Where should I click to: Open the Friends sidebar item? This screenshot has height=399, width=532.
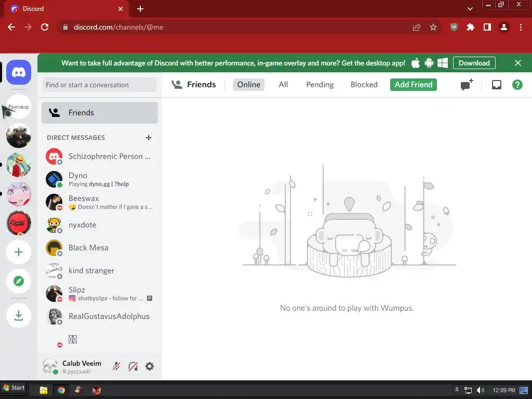coord(100,113)
